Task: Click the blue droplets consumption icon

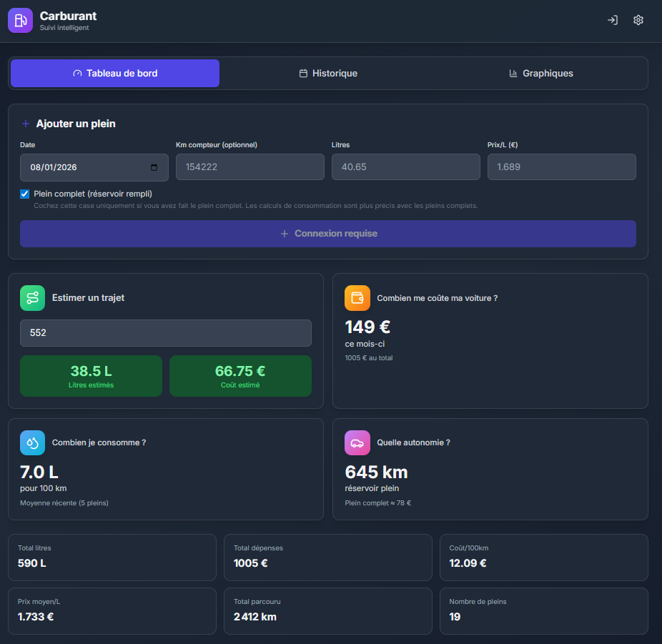Action: [32, 442]
